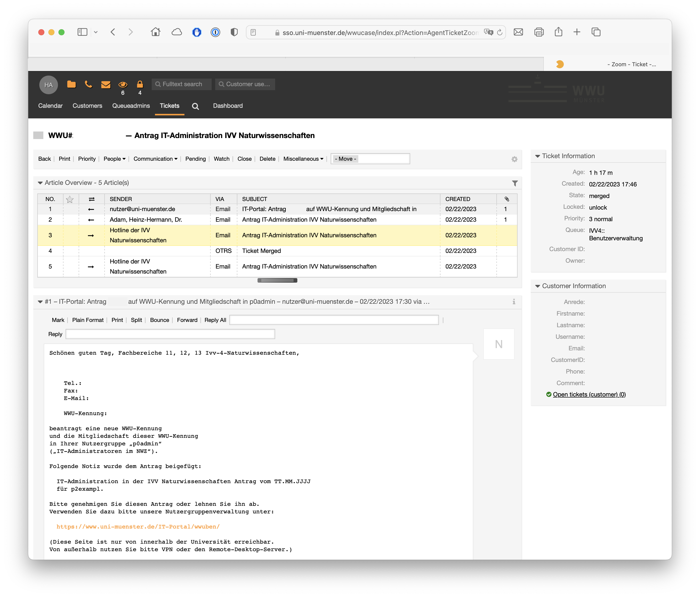Open the Open tickets (customer) link
Viewport: 700px width, 597px height.
(x=589, y=394)
